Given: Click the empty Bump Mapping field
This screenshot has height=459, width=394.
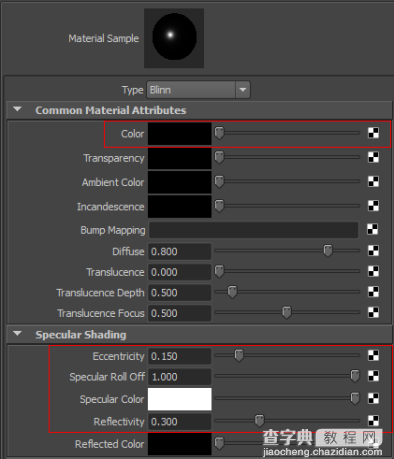Looking at the screenshot, I should pos(254,230).
